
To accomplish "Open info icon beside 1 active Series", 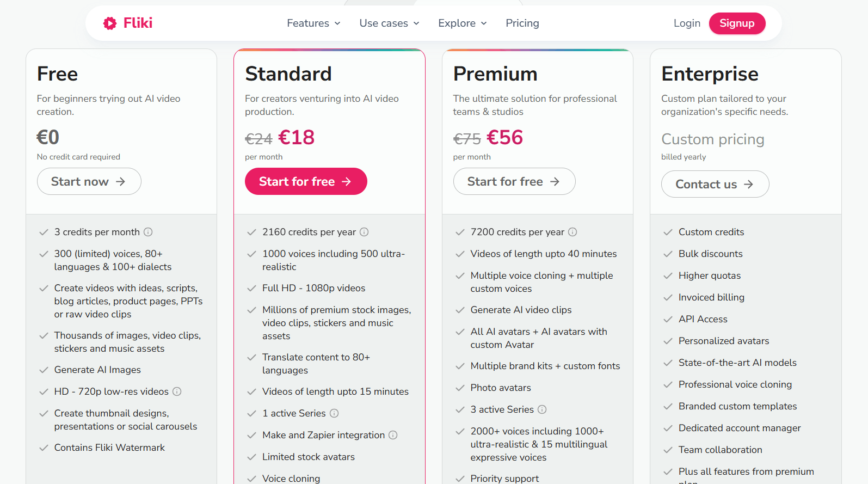I will point(334,413).
